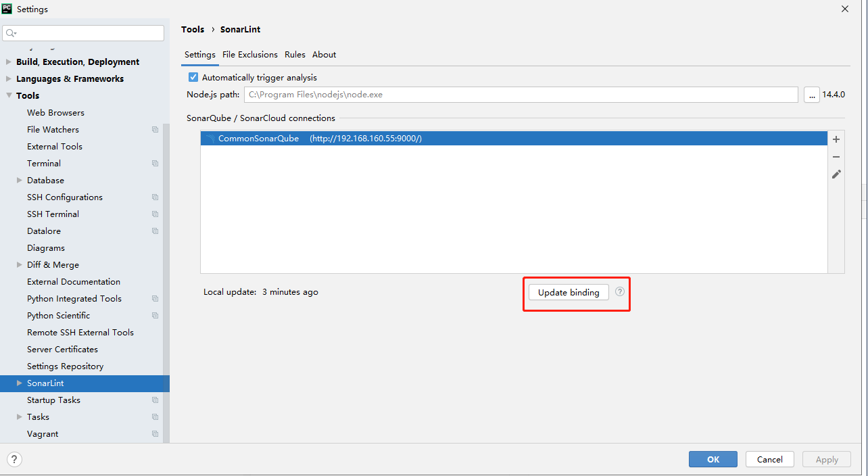Viewport: 868px width, 476px height.
Task: Edit the connection with pencil icon
Action: click(x=836, y=174)
